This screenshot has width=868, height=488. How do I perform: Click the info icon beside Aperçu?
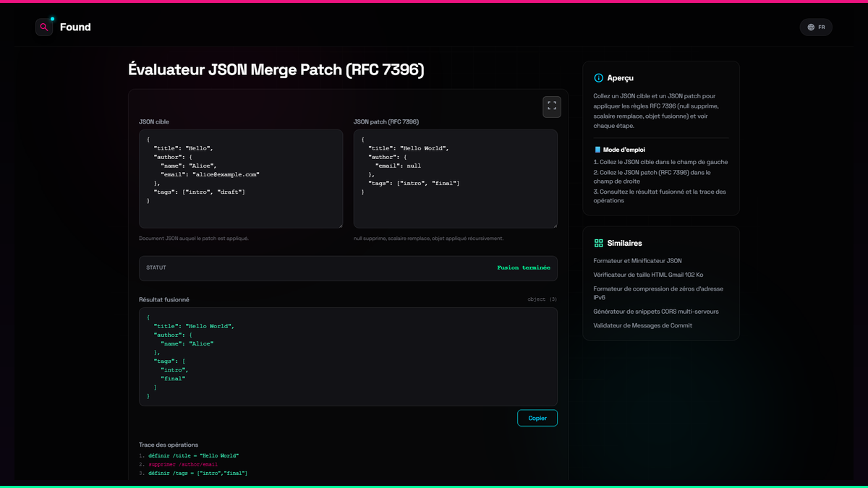pyautogui.click(x=598, y=78)
